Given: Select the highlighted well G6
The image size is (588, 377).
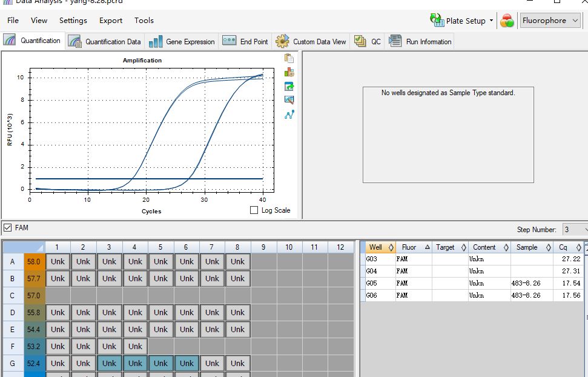Looking at the screenshot, I should pyautogui.click(x=187, y=364).
